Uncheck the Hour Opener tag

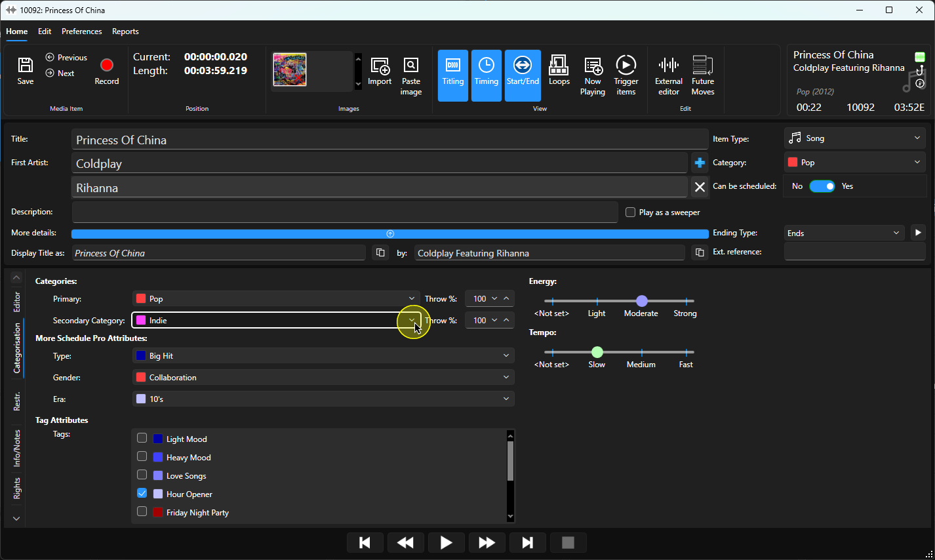142,493
